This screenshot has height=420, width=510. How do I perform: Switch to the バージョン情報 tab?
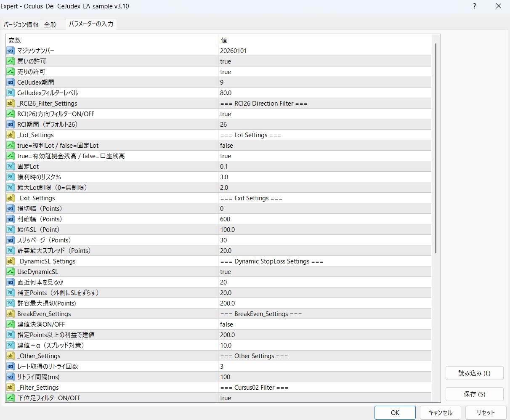[x=21, y=24]
